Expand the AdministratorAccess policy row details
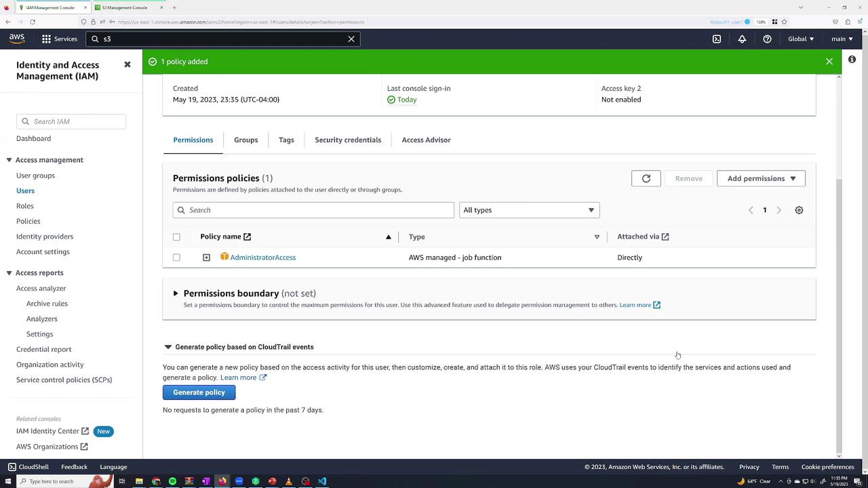This screenshot has width=868, height=488. tap(206, 258)
